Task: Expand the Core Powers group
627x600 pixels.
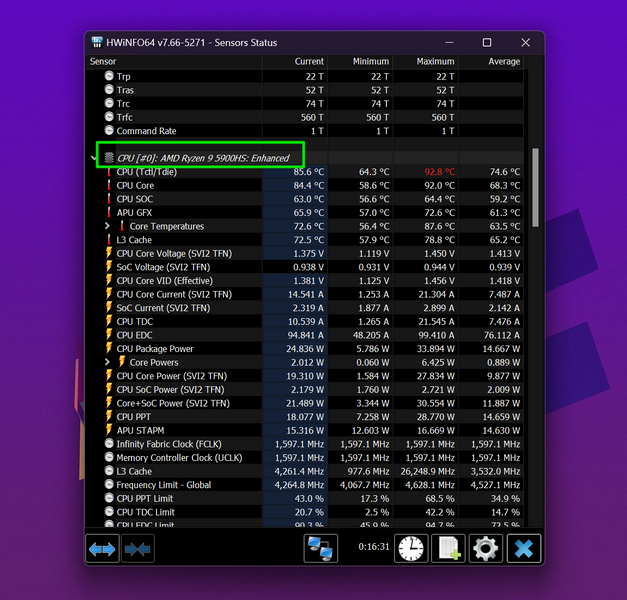Action: (108, 362)
